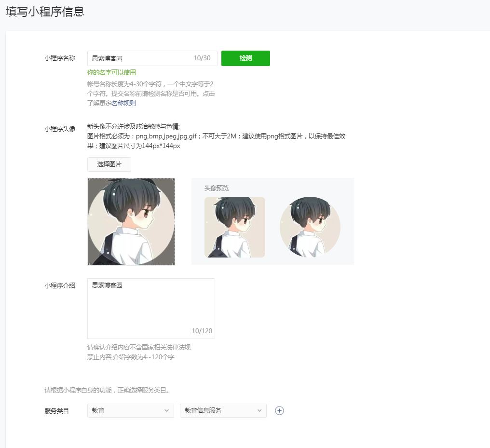490x448 pixels.
Task: Click the 头像预览 label
Action: (217, 188)
